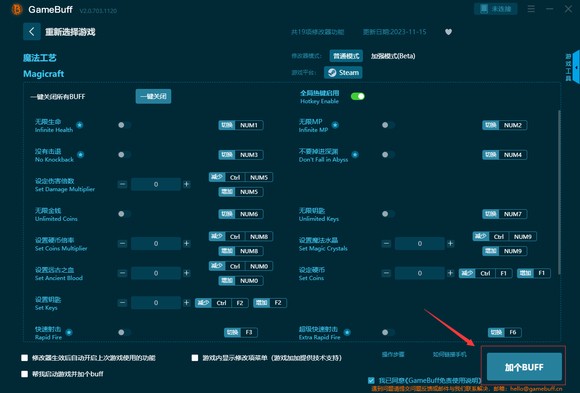Increase Set Ancient Blood with plus button
This screenshot has height=393, width=580.
tap(186, 273)
